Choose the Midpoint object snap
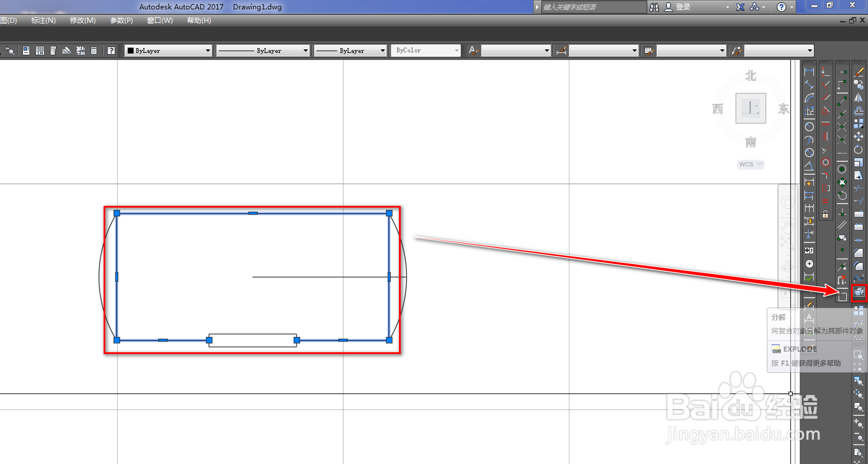This screenshot has height=464, width=868. pyautogui.click(x=842, y=114)
